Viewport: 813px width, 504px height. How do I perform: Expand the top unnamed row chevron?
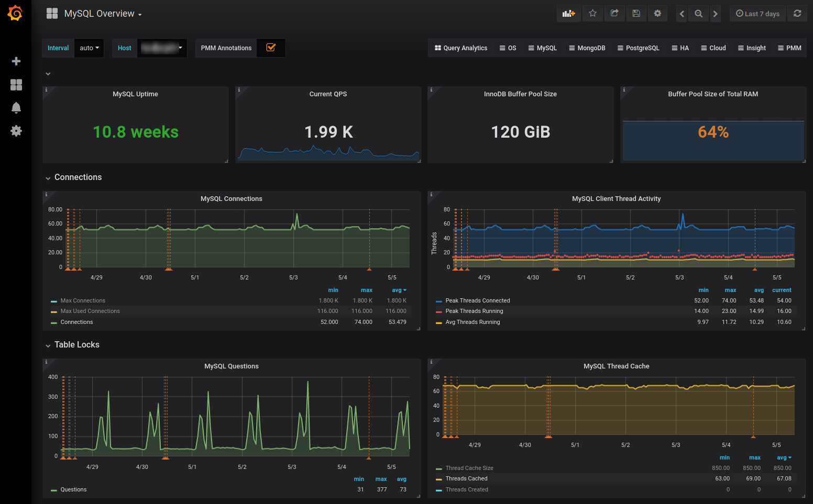pos(48,74)
